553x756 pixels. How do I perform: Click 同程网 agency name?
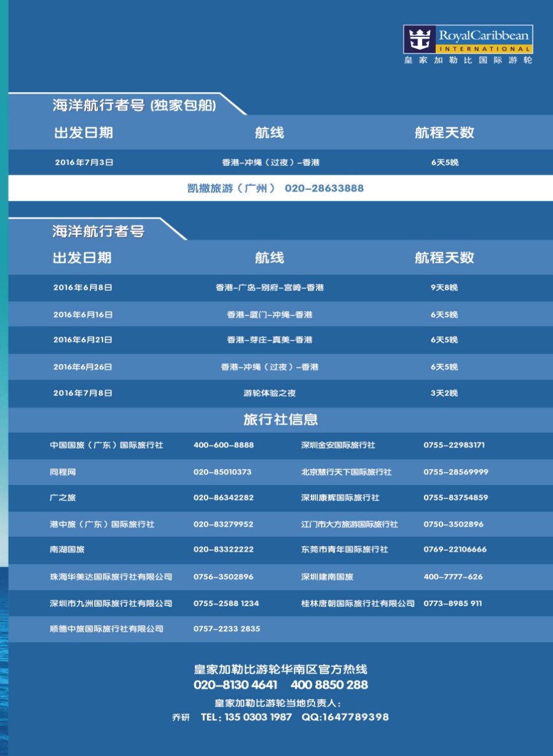(x=63, y=473)
